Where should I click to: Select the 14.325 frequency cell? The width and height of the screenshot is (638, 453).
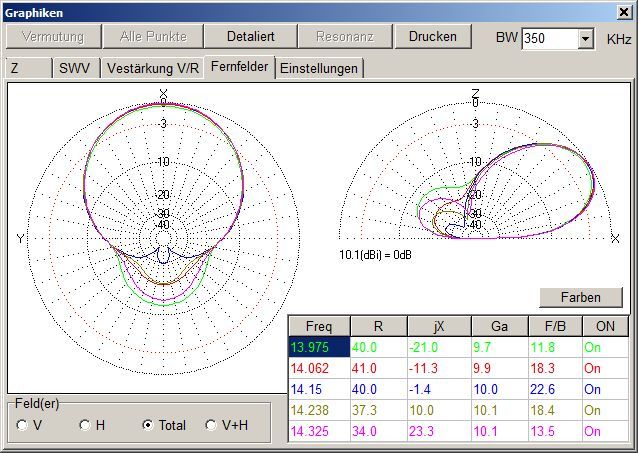(x=319, y=431)
